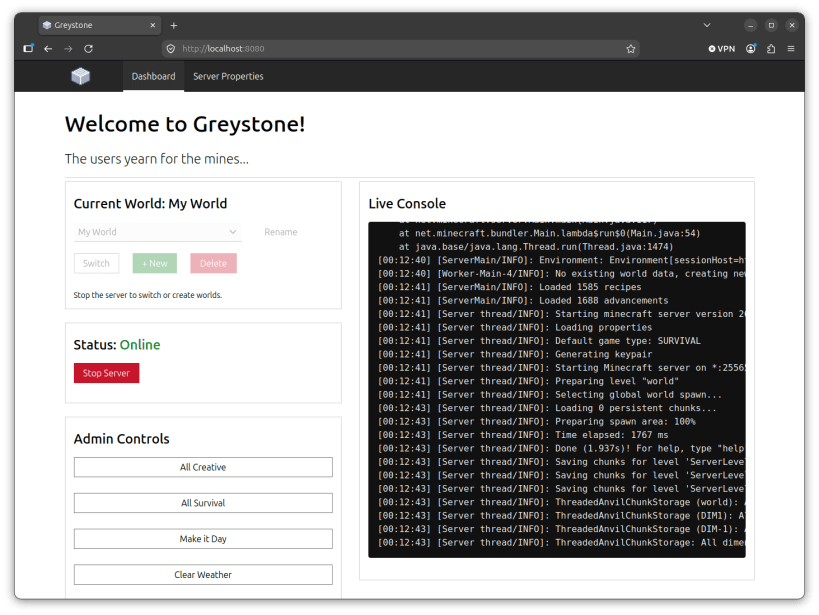This screenshot has width=819, height=615.
Task: Maximize the browser window
Action: tap(771, 25)
